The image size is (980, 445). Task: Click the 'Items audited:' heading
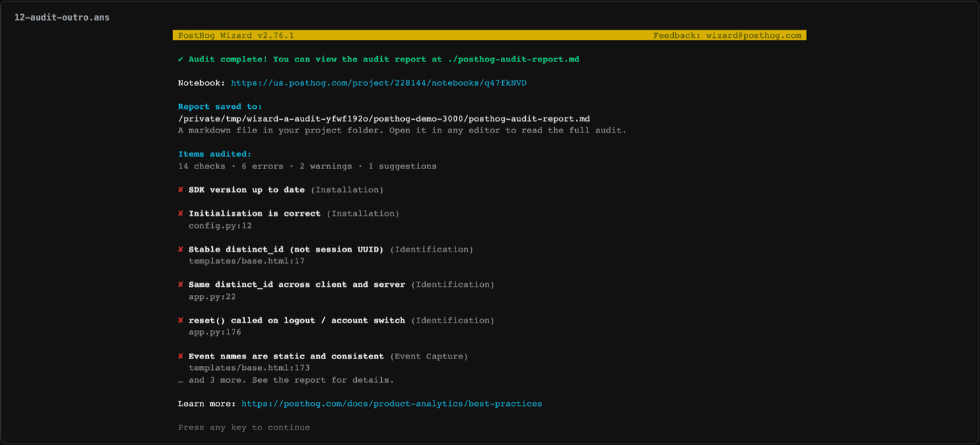pos(214,154)
